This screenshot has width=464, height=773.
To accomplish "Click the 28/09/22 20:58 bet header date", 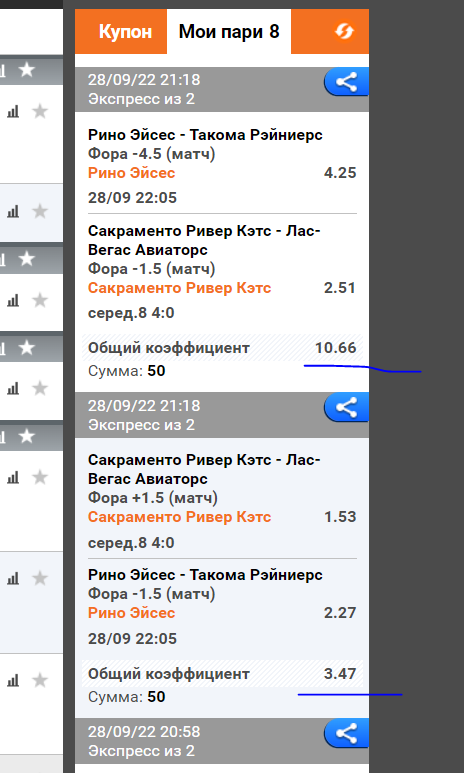I will click(144, 732).
